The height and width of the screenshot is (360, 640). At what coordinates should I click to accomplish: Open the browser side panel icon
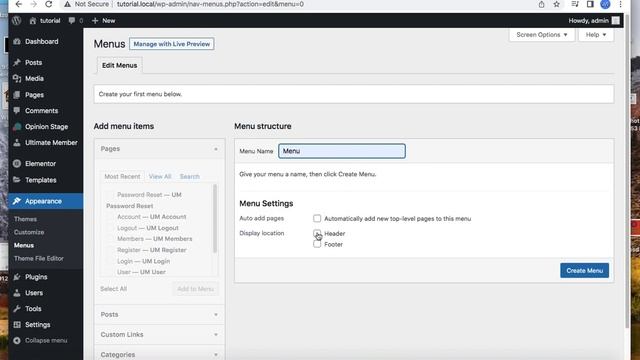[x=590, y=4]
